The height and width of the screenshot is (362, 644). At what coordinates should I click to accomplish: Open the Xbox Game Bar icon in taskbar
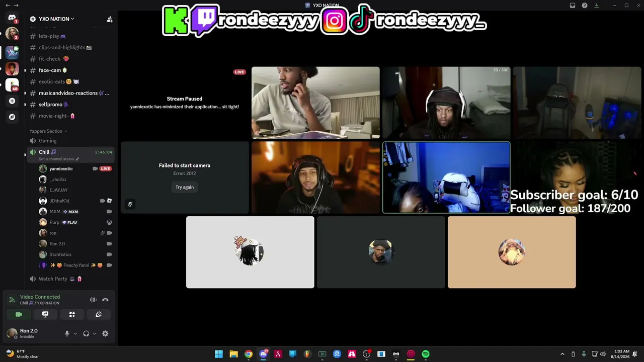322,354
